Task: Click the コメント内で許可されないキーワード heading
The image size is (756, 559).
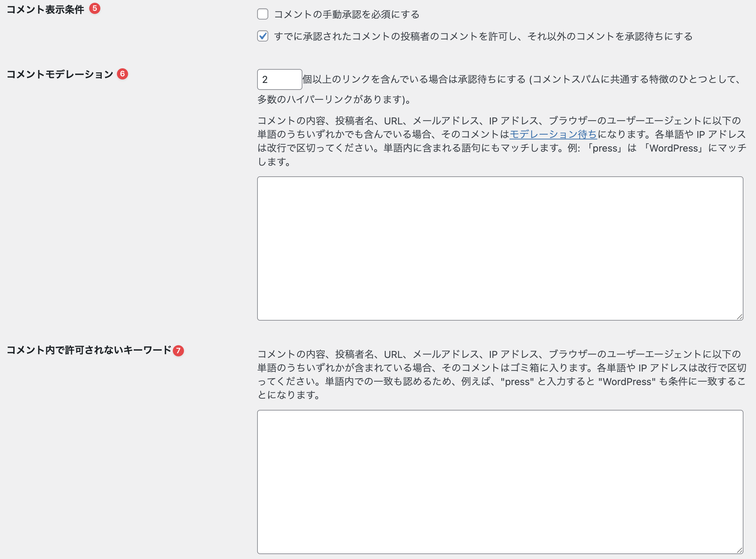Action: click(x=89, y=350)
